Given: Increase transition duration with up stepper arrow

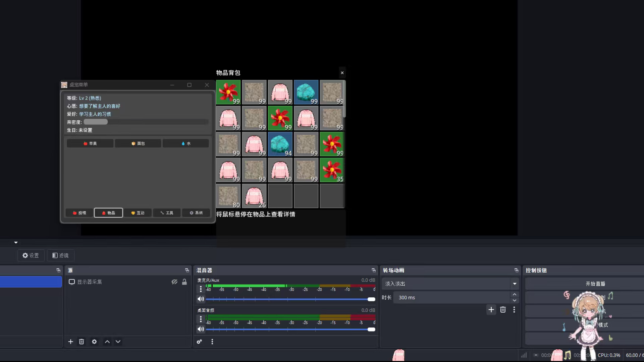Looking at the screenshot, I should click(x=515, y=294).
